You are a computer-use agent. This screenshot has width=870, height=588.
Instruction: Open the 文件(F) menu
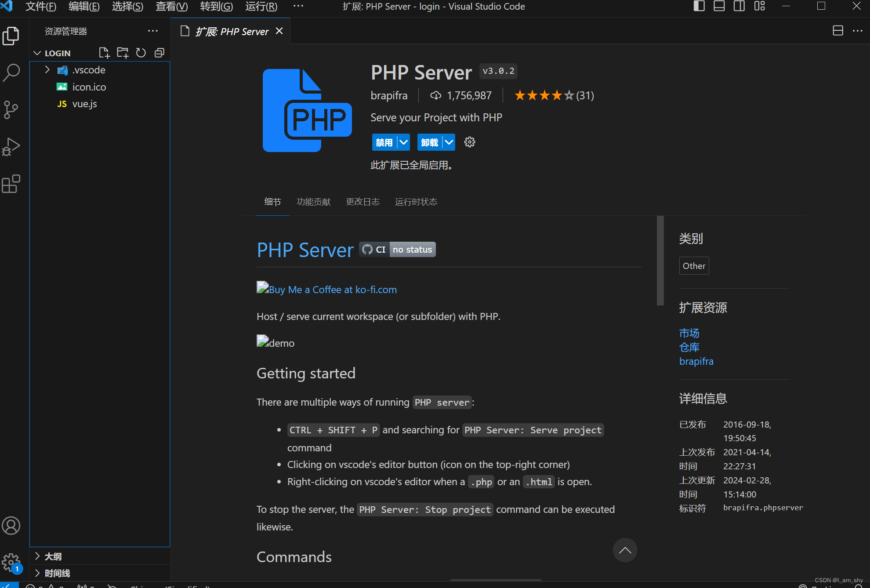click(x=41, y=6)
